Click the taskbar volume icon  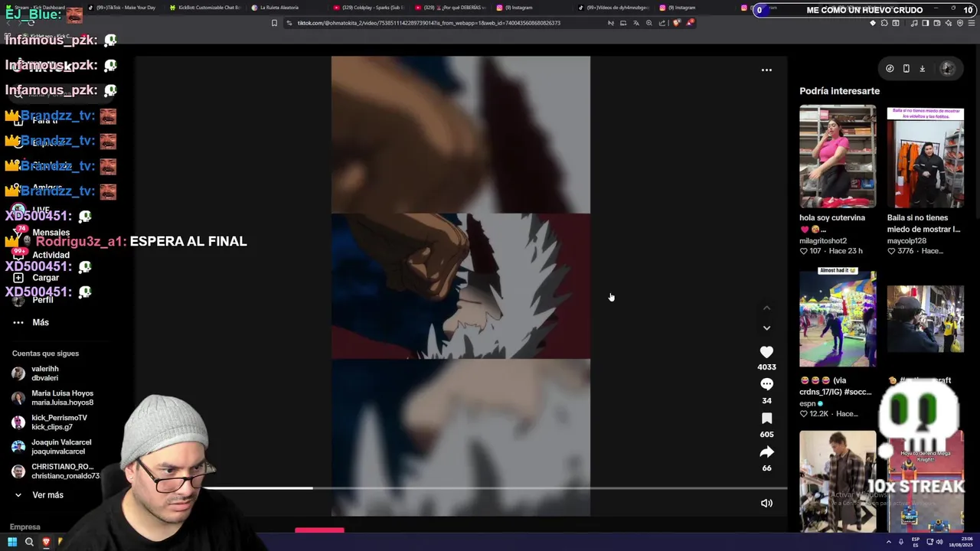tap(939, 542)
